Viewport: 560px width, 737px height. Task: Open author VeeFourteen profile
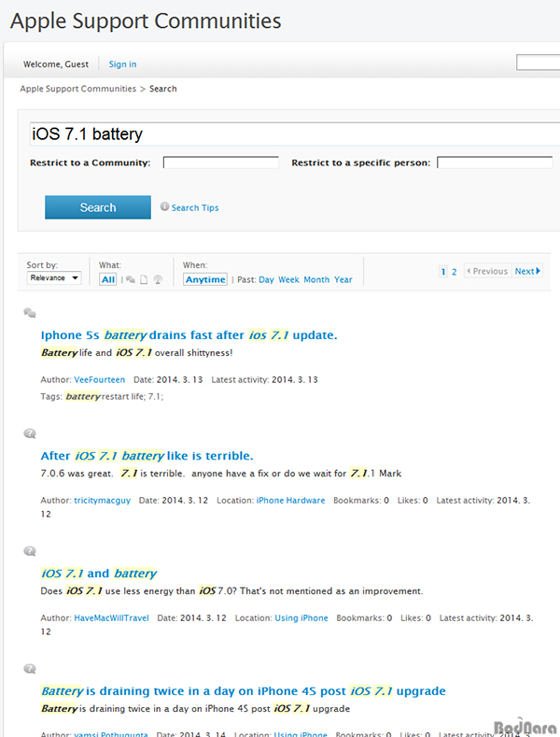pyautogui.click(x=100, y=379)
